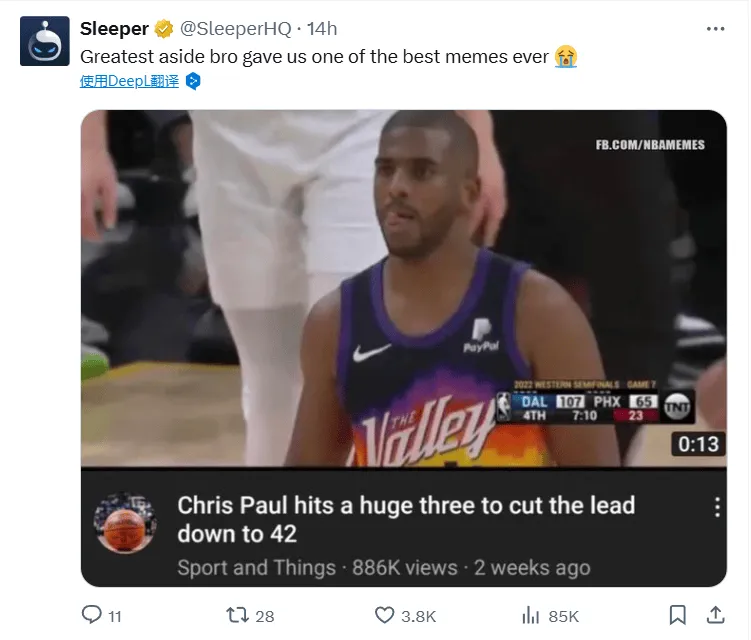Viewport: 751px width, 640px height.
Task: Open the "Chris Paul hits a huge three" title
Action: 406,519
